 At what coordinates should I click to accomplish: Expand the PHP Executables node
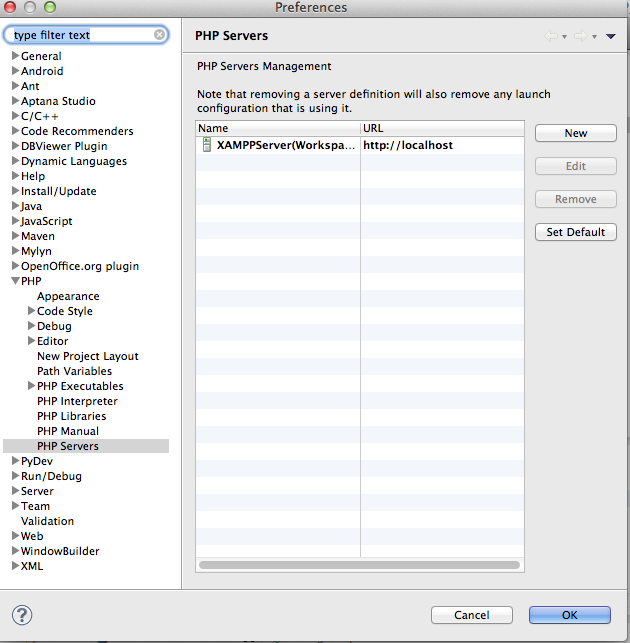point(31,386)
